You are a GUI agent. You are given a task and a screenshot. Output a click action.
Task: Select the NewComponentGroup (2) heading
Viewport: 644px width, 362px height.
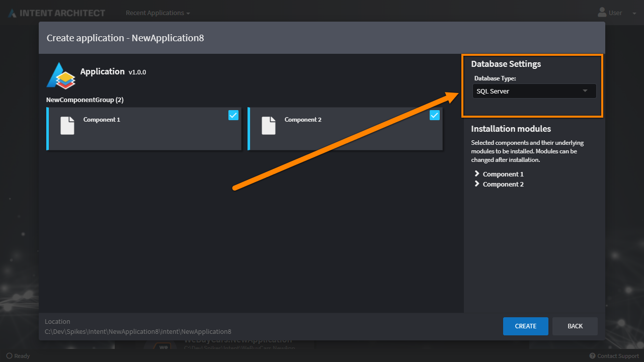85,100
